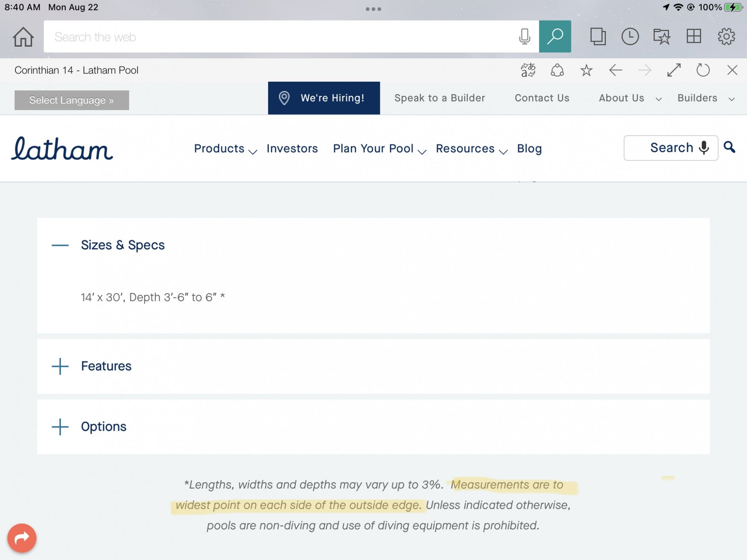This screenshot has width=747, height=560.
Task: Open the Blog page
Action: (529, 149)
